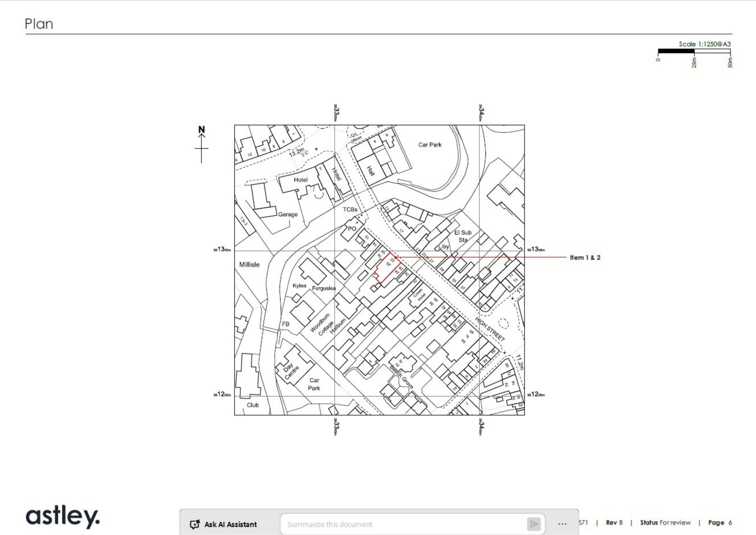
Task: Click the AI Assistant sparkle chat icon
Action: coord(195,524)
